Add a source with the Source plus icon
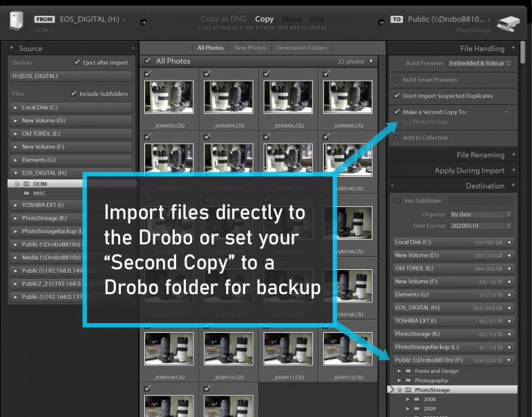 pos(133,48)
